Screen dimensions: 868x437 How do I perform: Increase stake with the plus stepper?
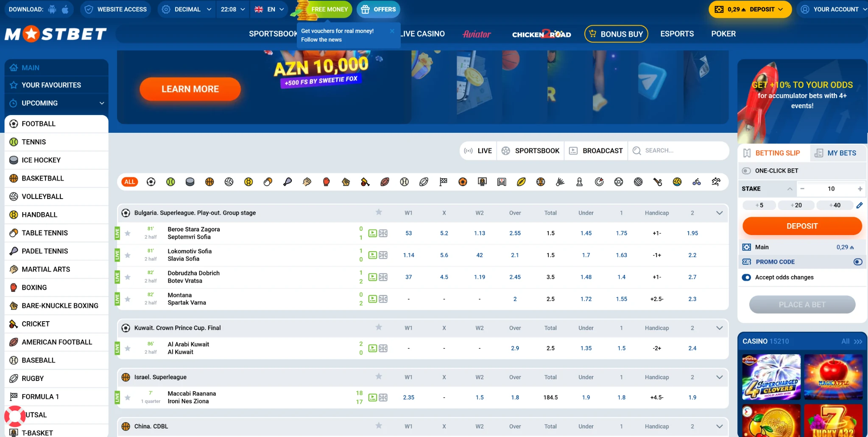point(860,189)
